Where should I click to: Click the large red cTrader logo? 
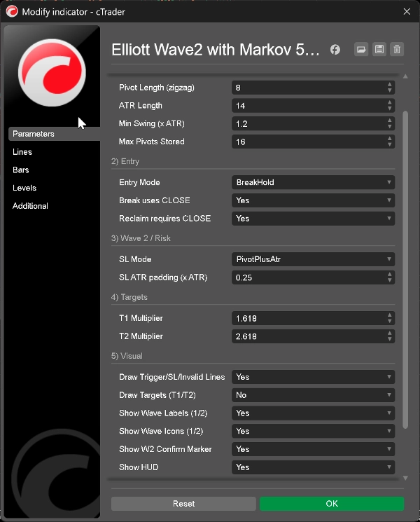click(52, 73)
